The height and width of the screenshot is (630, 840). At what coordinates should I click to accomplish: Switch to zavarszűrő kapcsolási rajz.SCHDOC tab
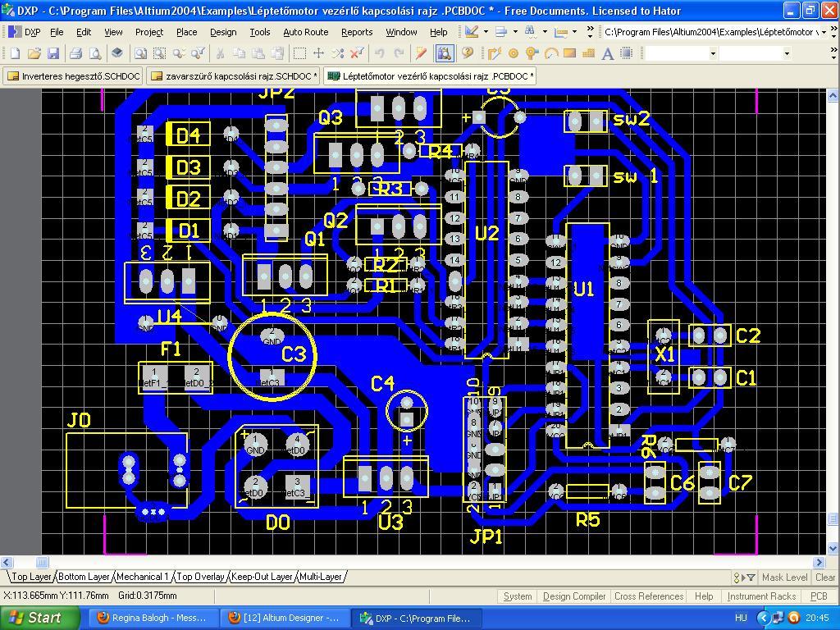coord(233,76)
